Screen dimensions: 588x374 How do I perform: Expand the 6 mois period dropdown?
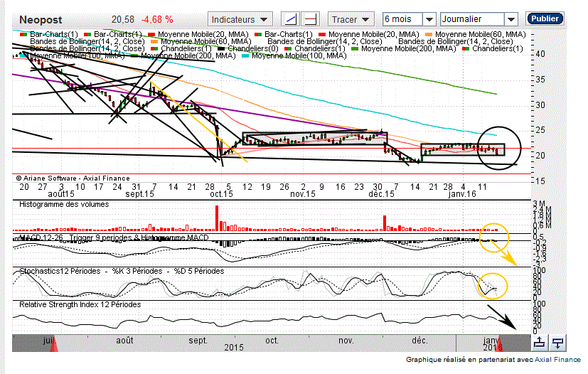pyautogui.click(x=429, y=19)
